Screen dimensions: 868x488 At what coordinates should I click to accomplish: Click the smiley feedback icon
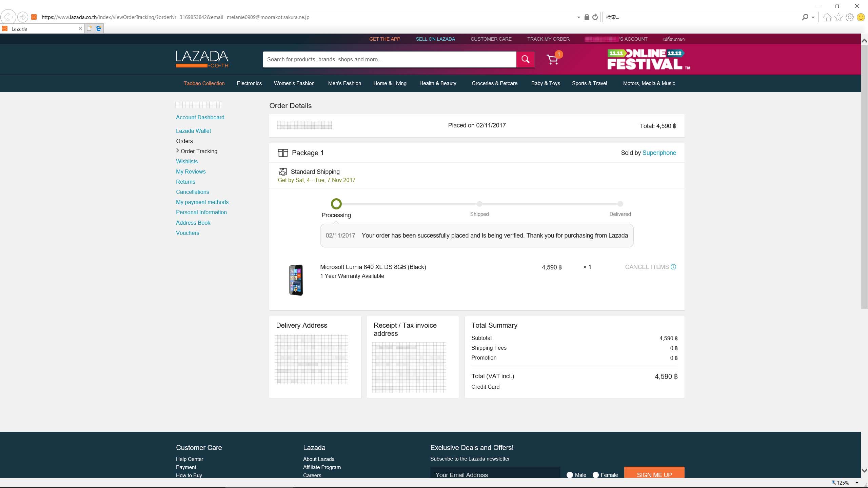click(861, 17)
